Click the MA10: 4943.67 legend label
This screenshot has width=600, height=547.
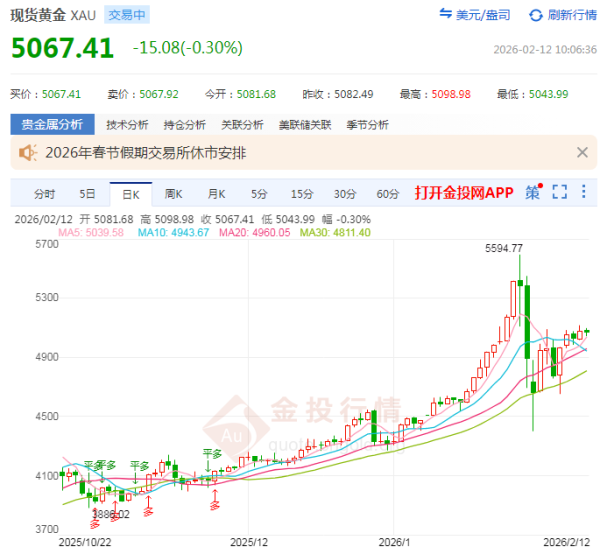coord(173,232)
